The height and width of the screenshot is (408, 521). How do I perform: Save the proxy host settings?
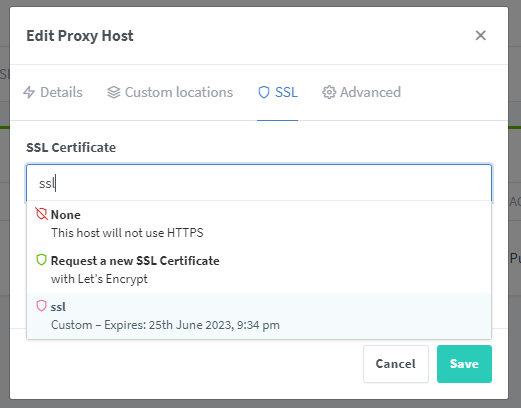coord(464,364)
